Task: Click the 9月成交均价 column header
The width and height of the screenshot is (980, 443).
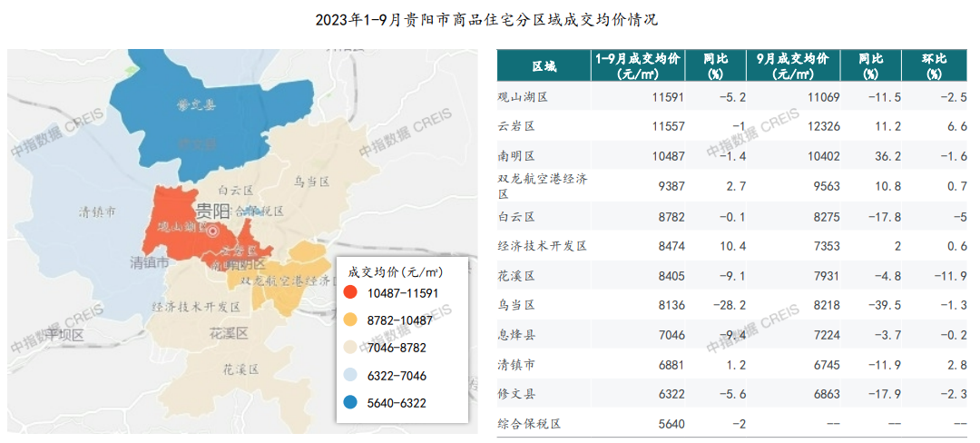Action: click(794, 65)
